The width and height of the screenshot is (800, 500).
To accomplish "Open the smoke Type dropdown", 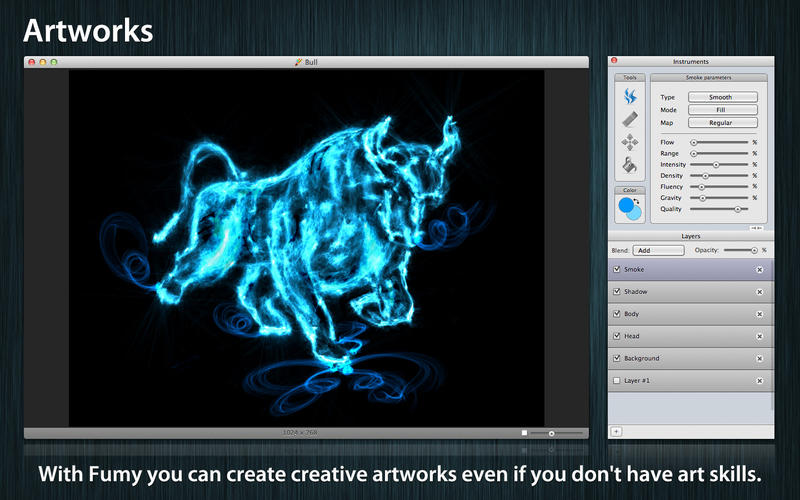I will click(721, 97).
